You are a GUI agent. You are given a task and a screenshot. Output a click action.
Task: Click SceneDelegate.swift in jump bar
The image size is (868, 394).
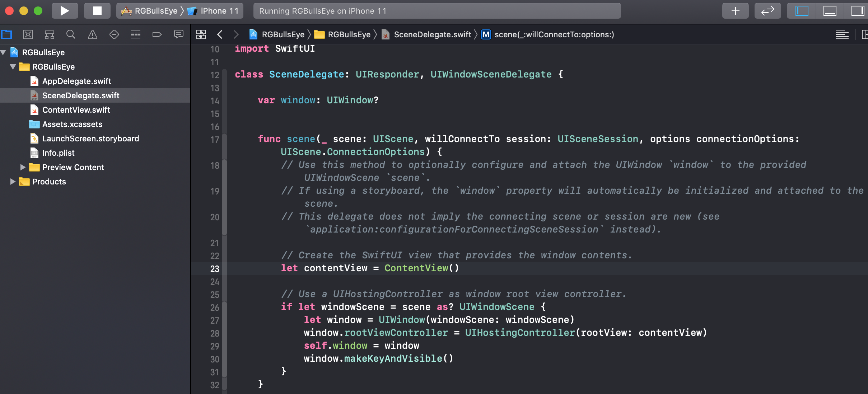click(432, 34)
